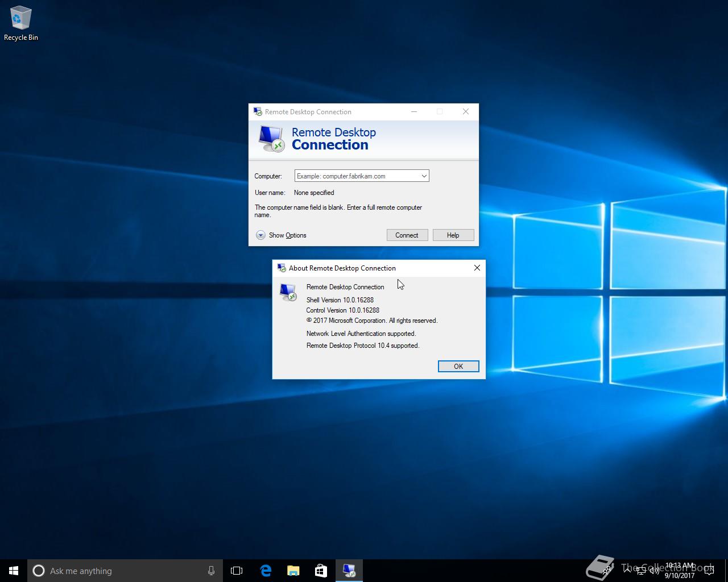Open the network icon in system tray
This screenshot has width=728, height=582.
(641, 571)
